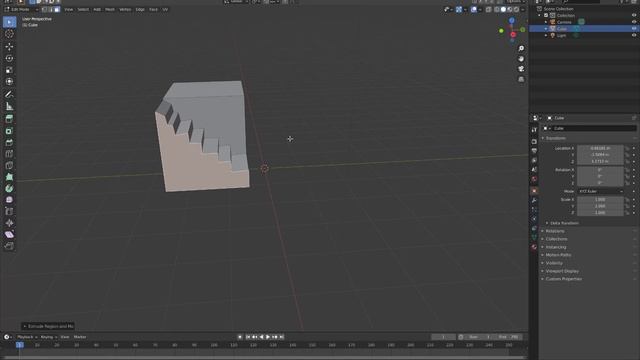Open the Modifier properties wrench tab
The width and height of the screenshot is (640, 360).
tap(534, 200)
